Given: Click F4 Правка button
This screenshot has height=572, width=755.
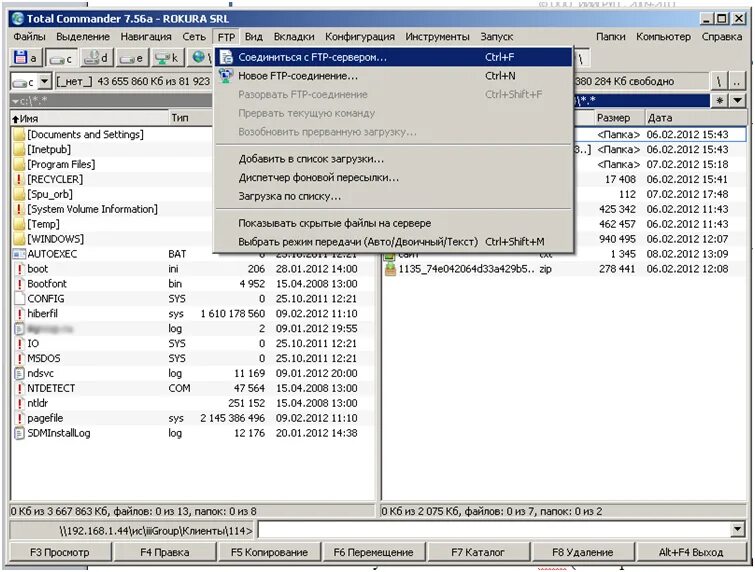Looking at the screenshot, I should [x=165, y=552].
